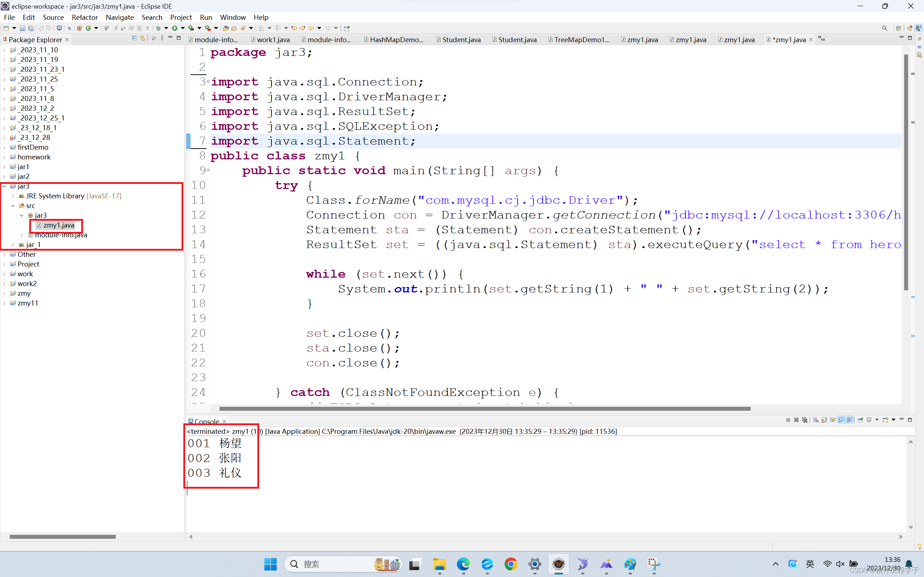Viewport: 924px width, 577px height.
Task: Clear the Console output
Action: (815, 420)
